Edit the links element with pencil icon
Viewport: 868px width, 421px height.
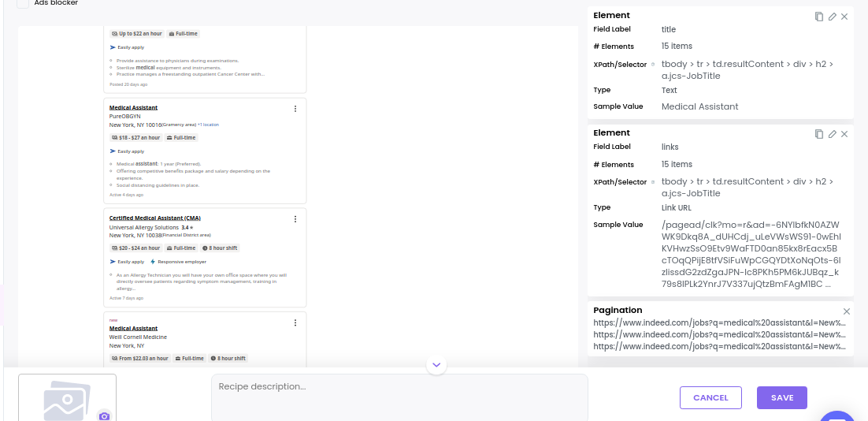pos(832,134)
